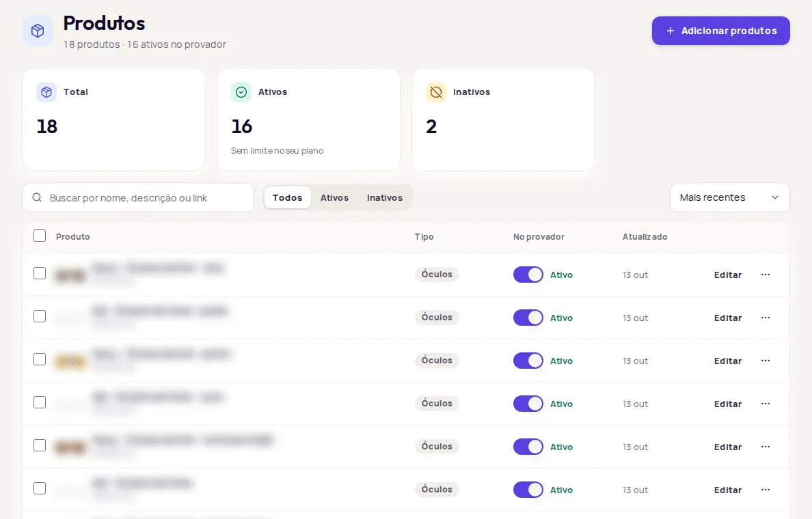Click the Inativos card showing 2
The height and width of the screenshot is (519, 812).
coord(503,120)
